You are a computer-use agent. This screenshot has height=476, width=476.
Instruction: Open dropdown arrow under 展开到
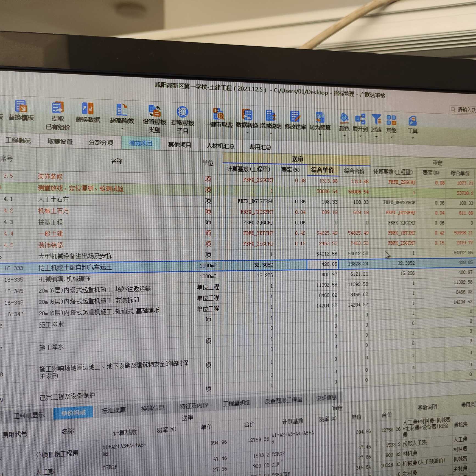[360, 136]
